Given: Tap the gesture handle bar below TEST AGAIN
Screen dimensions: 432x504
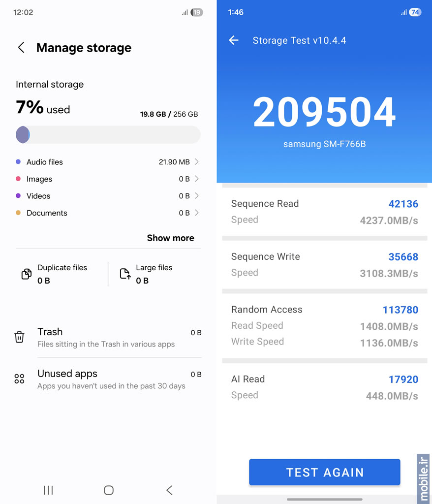Looking at the screenshot, I should [324, 500].
